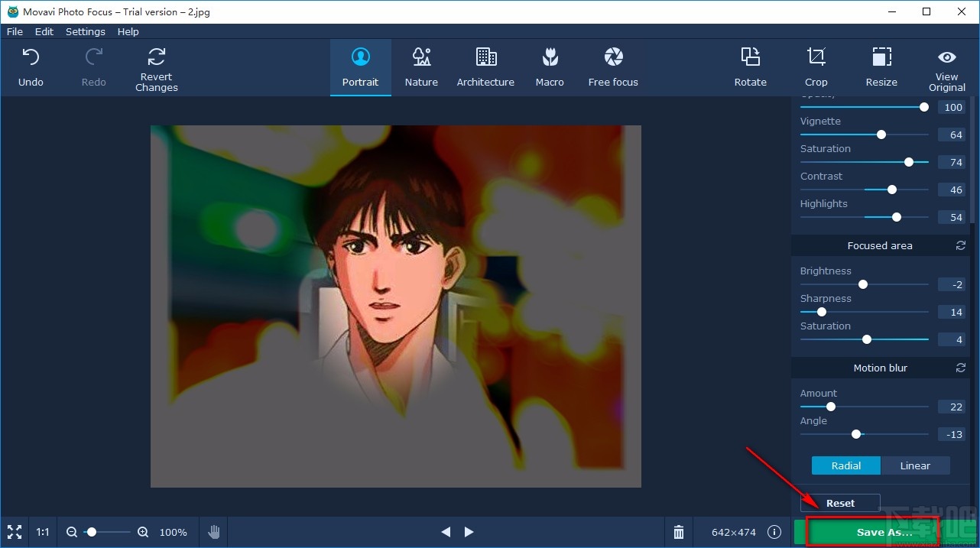Click the Focused area Saturation value 4

952,339
